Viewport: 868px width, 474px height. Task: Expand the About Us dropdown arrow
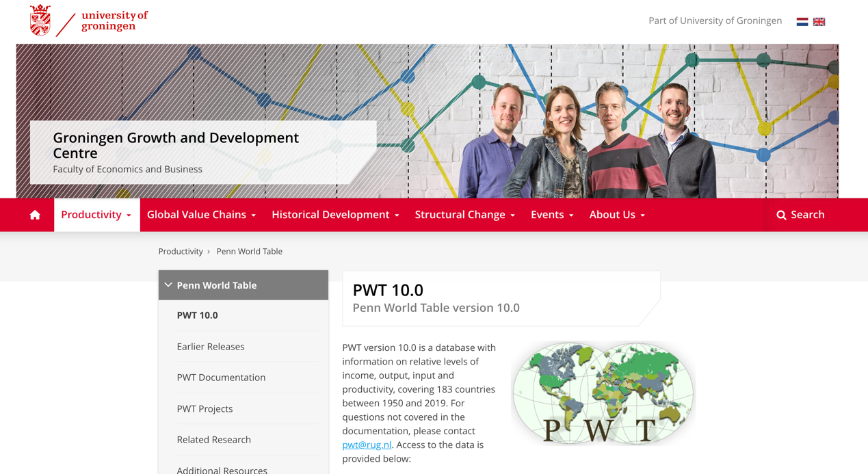642,215
